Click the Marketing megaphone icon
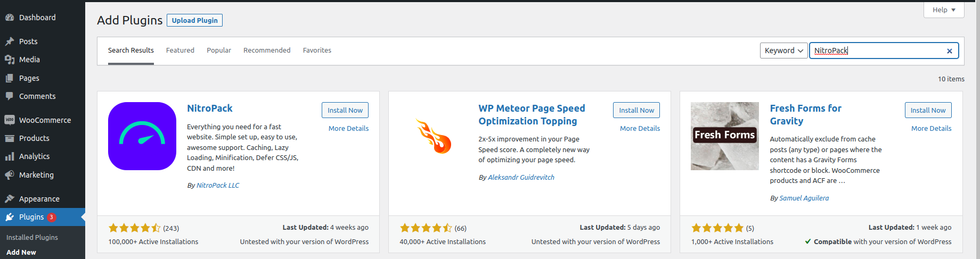 [x=10, y=175]
